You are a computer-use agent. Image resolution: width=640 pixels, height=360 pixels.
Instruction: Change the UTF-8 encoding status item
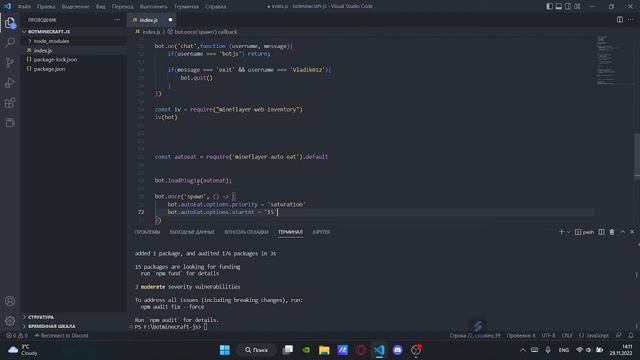tap(548, 336)
